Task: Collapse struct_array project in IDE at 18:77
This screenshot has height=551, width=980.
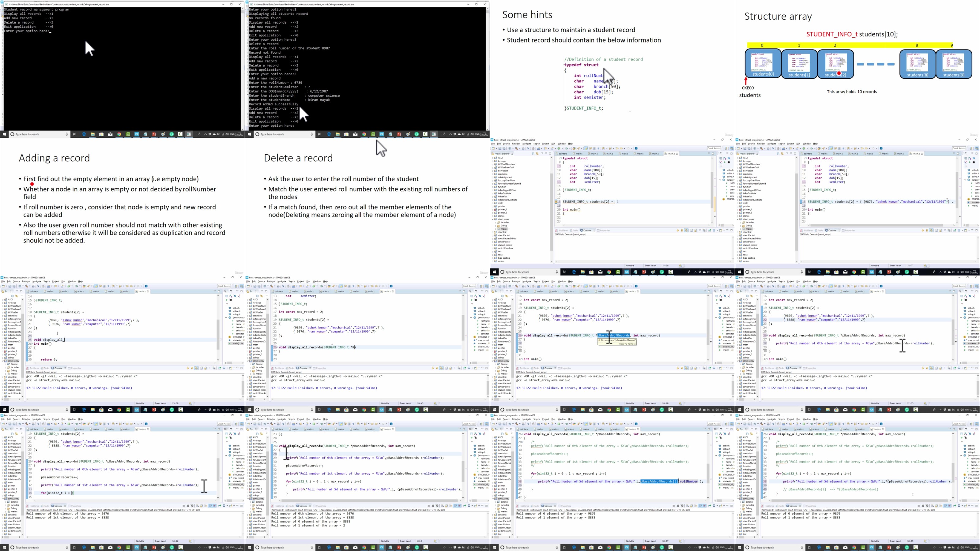Action: (738, 219)
